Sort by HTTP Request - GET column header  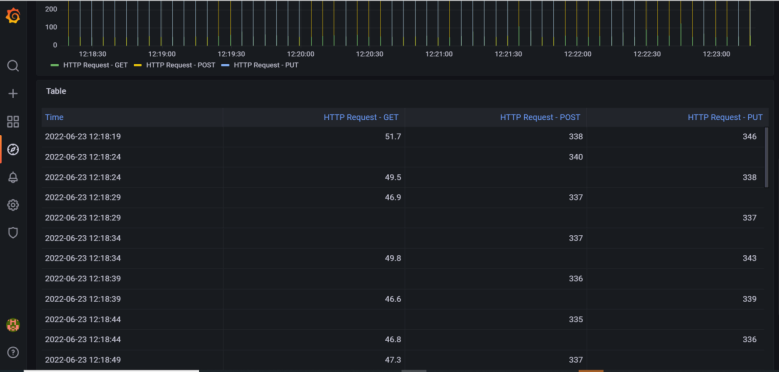click(361, 117)
